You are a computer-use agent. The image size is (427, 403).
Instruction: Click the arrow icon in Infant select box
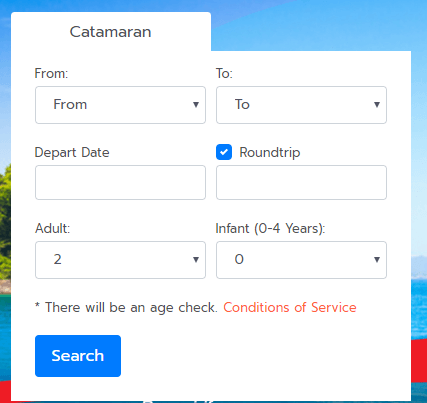(377, 260)
